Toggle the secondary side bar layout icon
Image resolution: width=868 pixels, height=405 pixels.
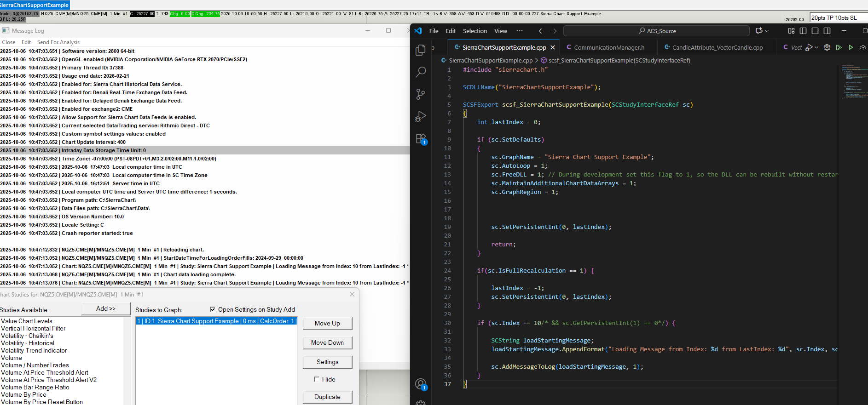[827, 31]
